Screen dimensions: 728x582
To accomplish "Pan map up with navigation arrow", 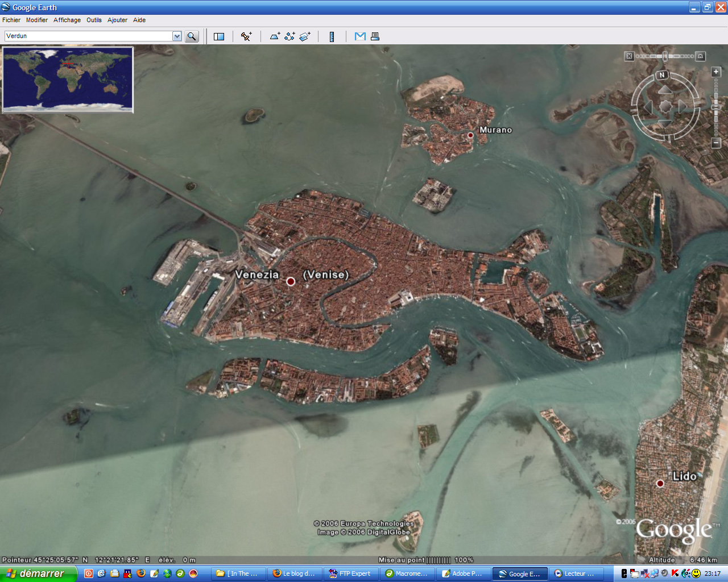I will click(x=665, y=90).
